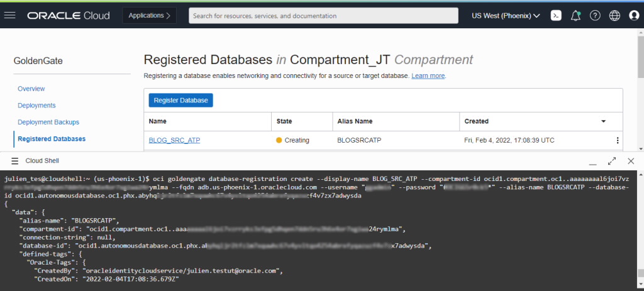Open the hamburger navigation menu

[x=9, y=16]
